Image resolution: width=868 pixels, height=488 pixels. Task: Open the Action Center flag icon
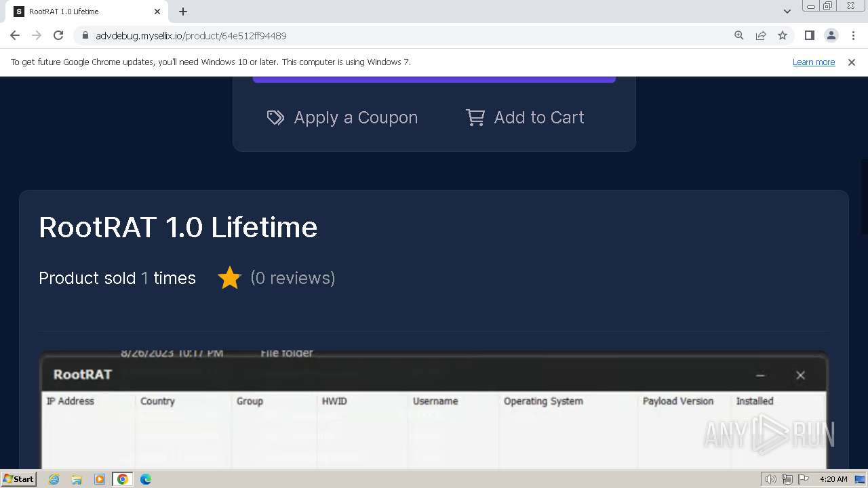pos(803,479)
